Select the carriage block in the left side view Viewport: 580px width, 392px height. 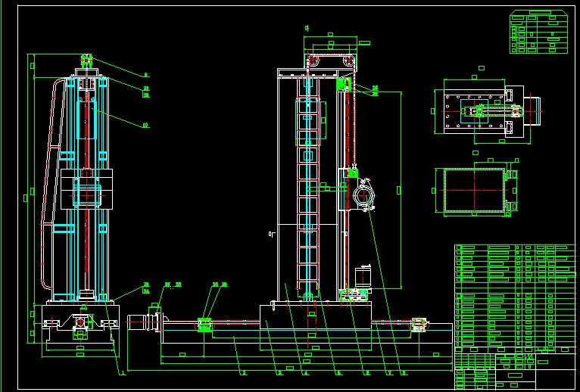(x=86, y=189)
